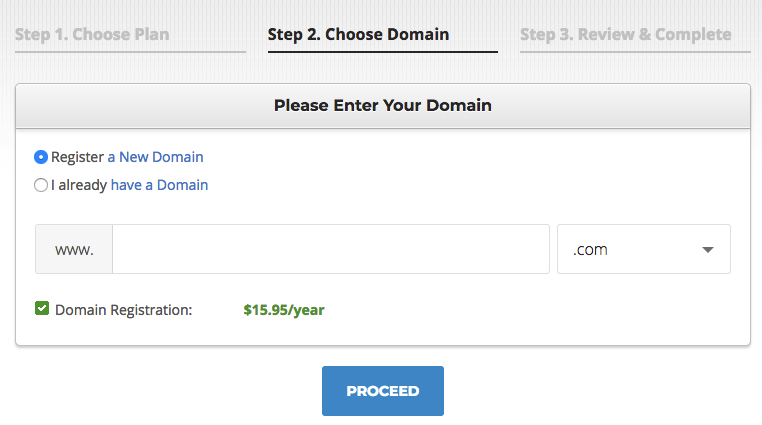Click the underline beneath Step 3 tab
The image size is (762, 425).
(x=635, y=51)
